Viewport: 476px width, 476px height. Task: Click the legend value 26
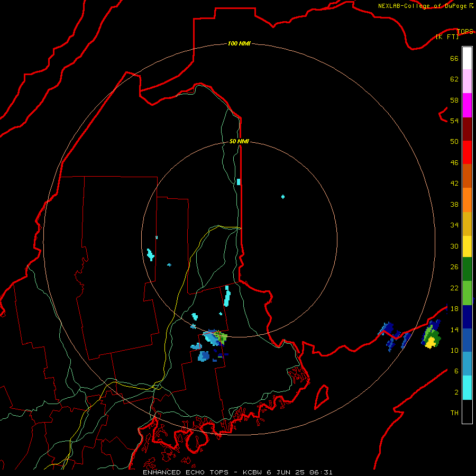[x=454, y=267]
